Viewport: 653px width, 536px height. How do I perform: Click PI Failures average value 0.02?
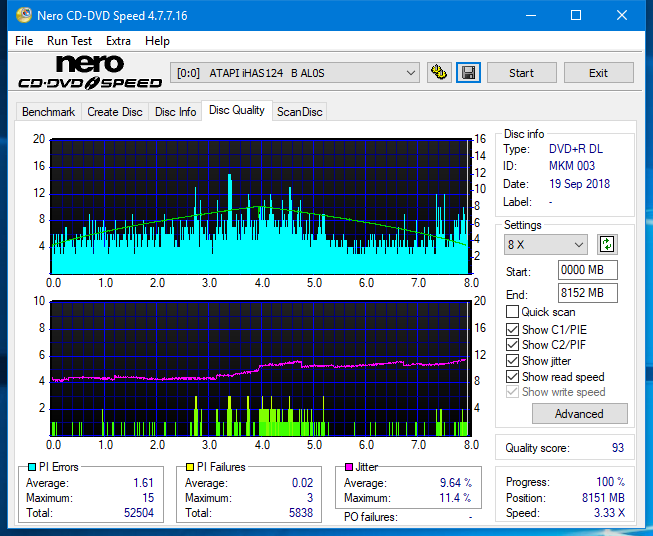302,483
